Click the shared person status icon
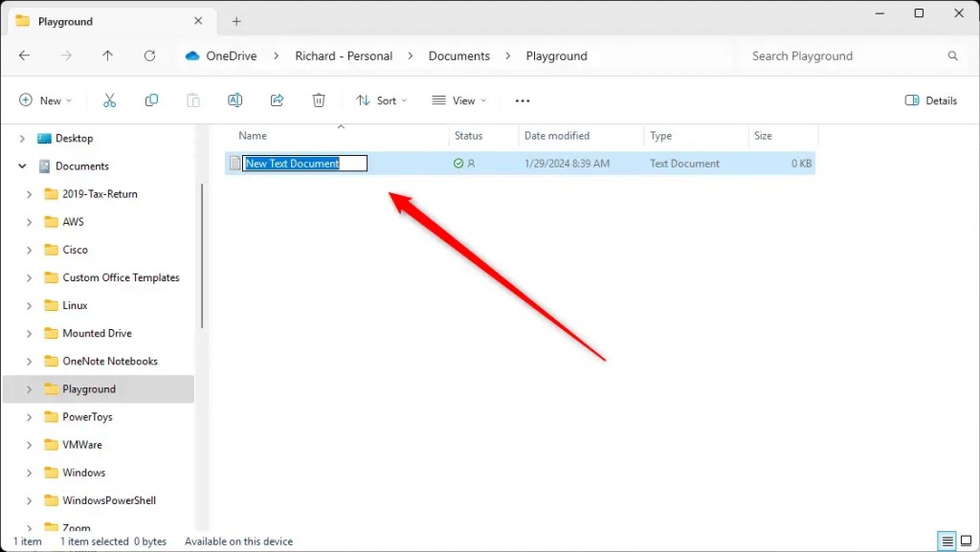 click(471, 163)
